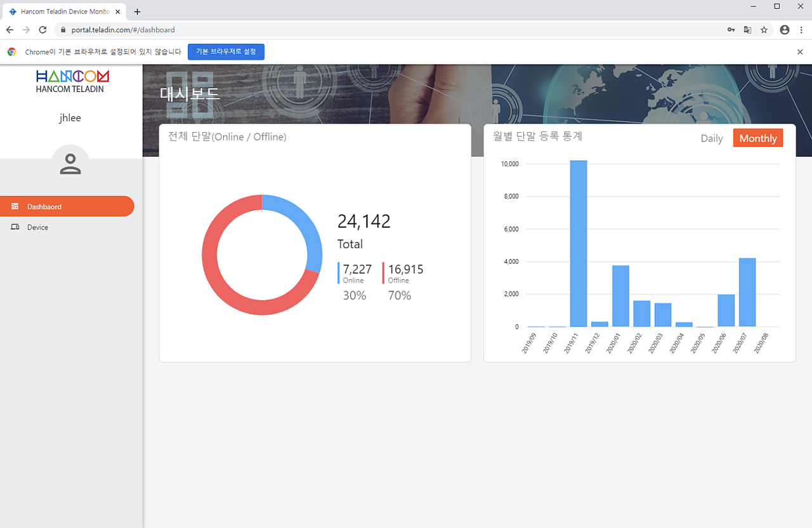Click the 2020/07 bar in chart
Viewport: 812px width, 528px height.
tap(747, 293)
